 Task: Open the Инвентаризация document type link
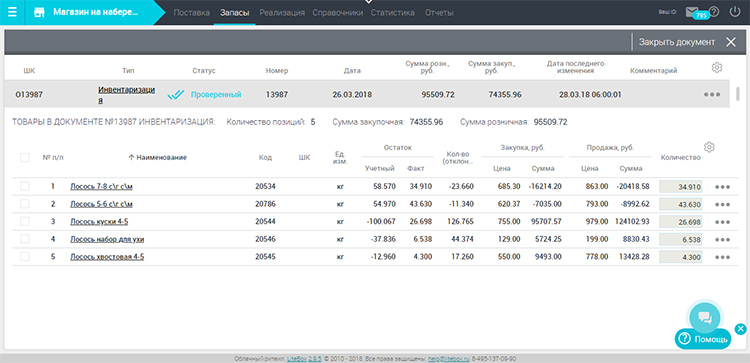126,95
